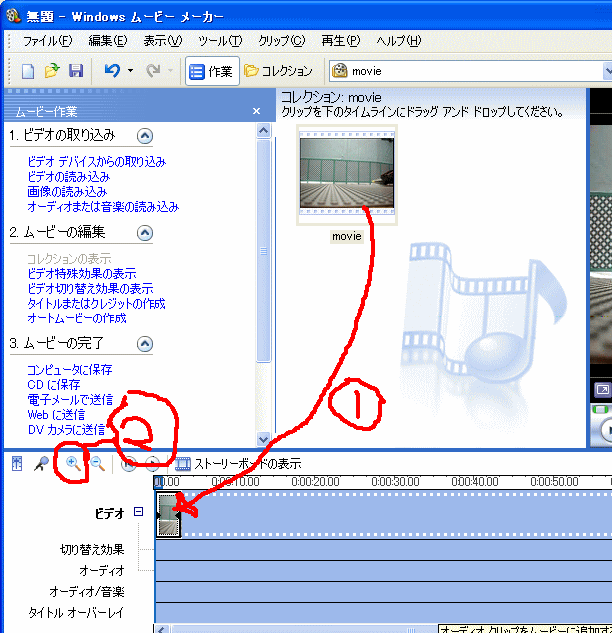Click the Save Project floppy icon

tap(75, 71)
